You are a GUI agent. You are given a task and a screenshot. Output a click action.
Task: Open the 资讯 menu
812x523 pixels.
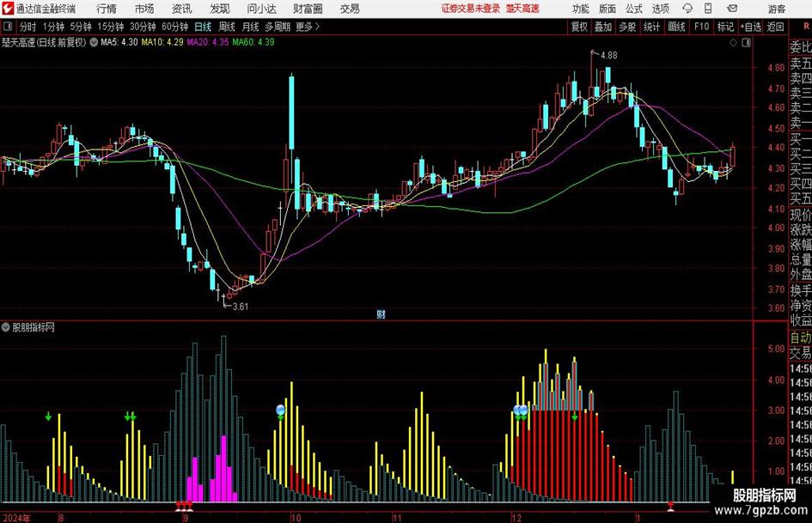(x=182, y=9)
